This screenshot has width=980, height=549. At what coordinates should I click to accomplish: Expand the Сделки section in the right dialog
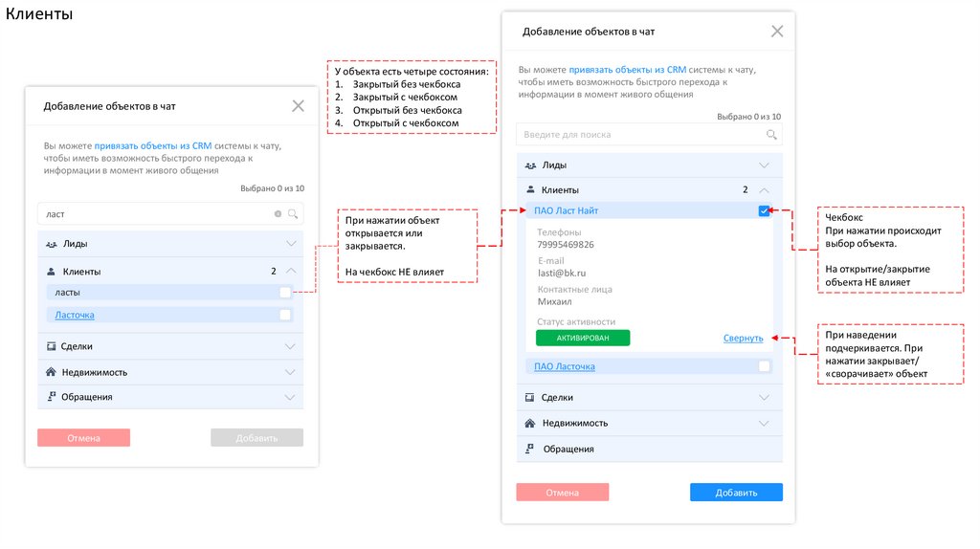click(x=764, y=397)
